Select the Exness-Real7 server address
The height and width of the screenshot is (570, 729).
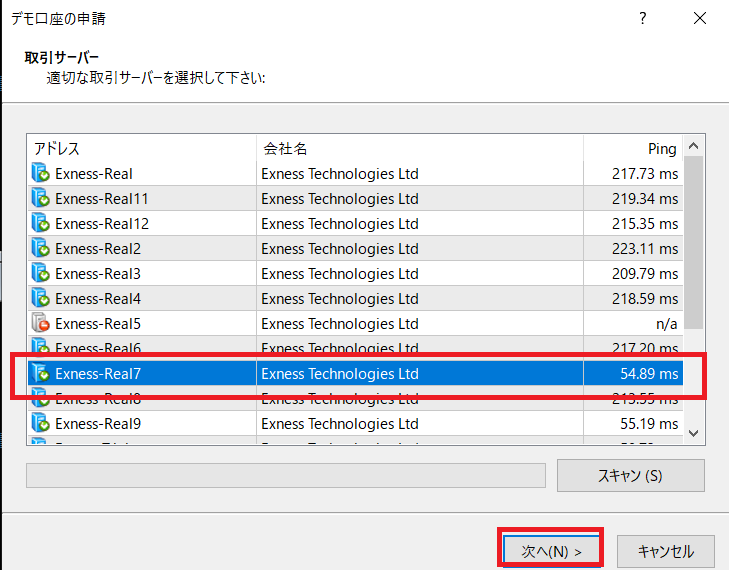98,374
